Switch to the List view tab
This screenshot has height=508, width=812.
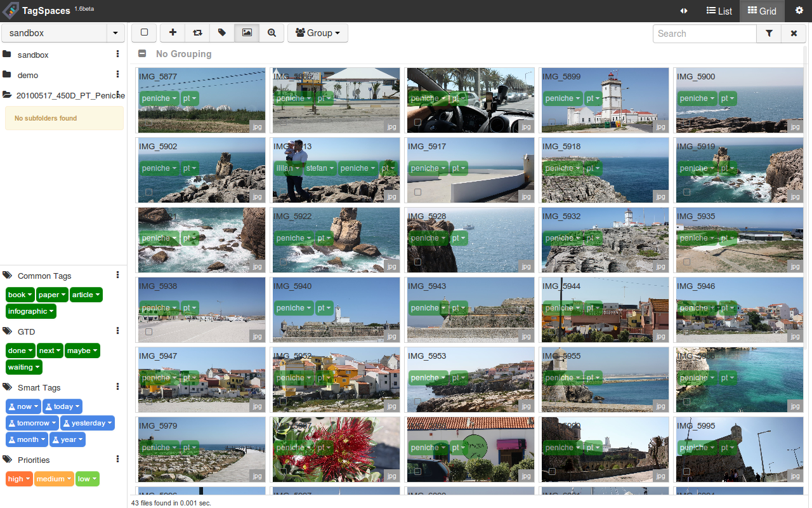(719, 11)
